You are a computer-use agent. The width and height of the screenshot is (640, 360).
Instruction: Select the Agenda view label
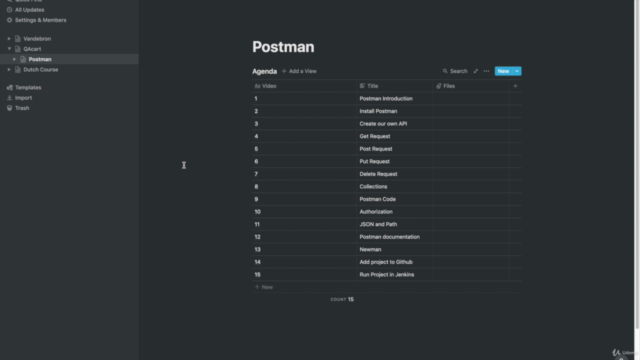click(x=264, y=71)
